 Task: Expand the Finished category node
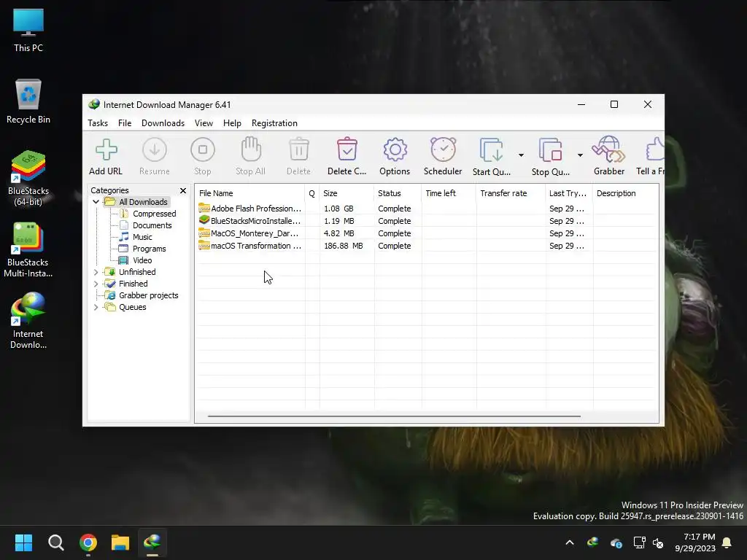[96, 284]
